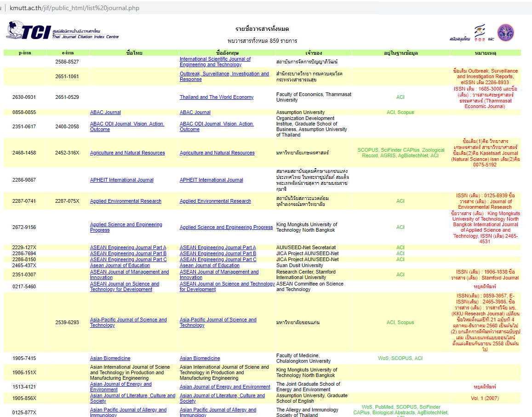Open Thailand and The World Economy link
Viewport: 532px width, 417px height.
[x=216, y=97]
